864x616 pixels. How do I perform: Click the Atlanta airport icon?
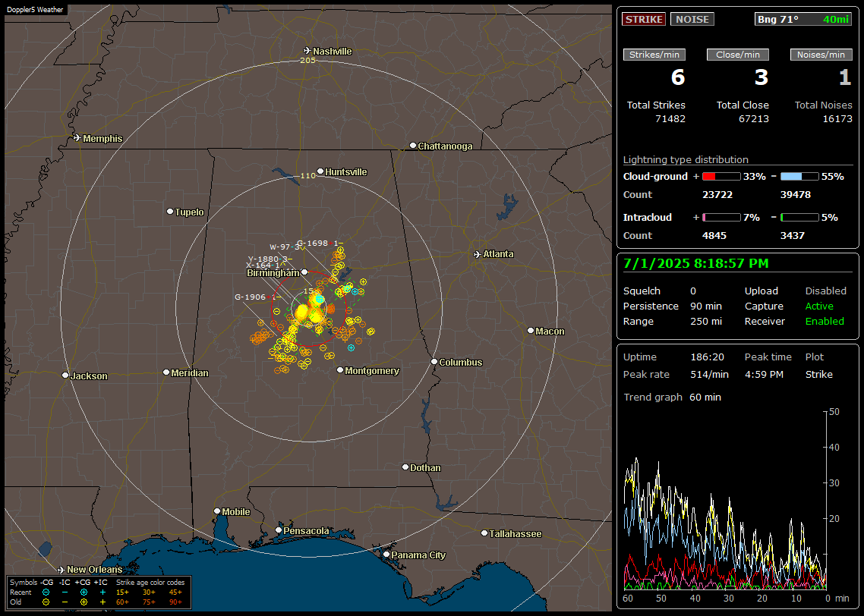[x=478, y=254]
